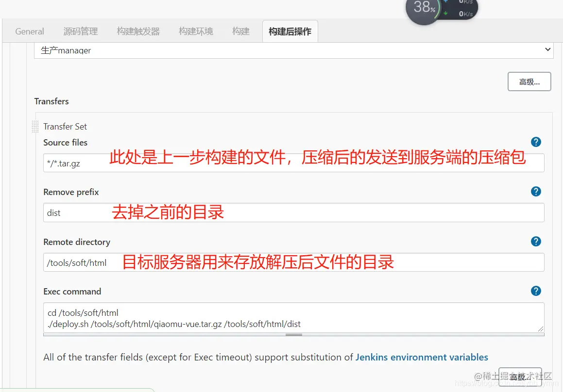Switch to the 构建 tab
Viewport: 563px width, 392px height.
(x=241, y=32)
